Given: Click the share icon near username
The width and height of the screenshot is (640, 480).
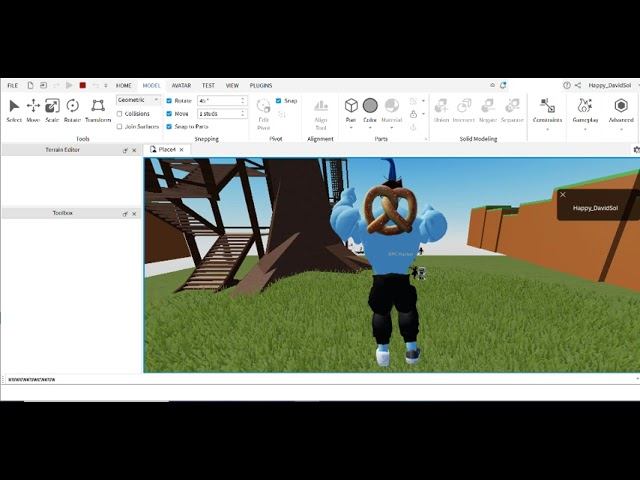Looking at the screenshot, I should [x=578, y=85].
